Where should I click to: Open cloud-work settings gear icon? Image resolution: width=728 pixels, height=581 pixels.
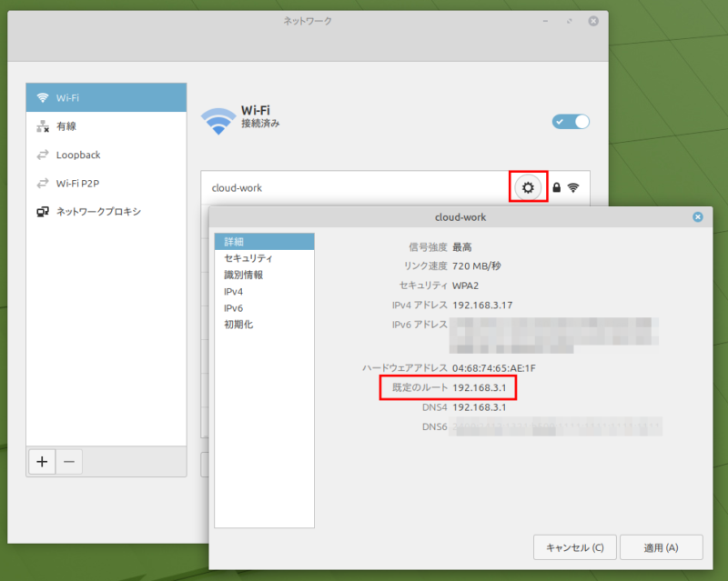(528, 187)
